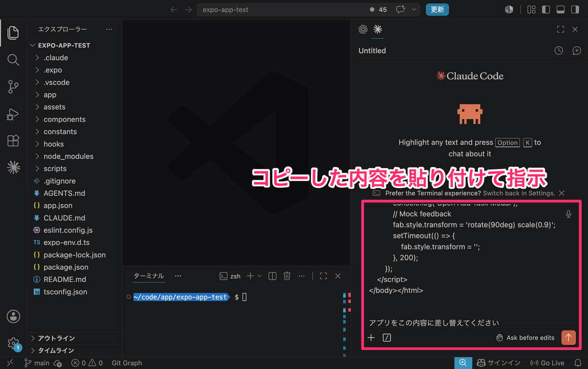Viewport: 588px width, 369px height.
Task: Open past conversations history clock icon
Action: [x=559, y=50]
